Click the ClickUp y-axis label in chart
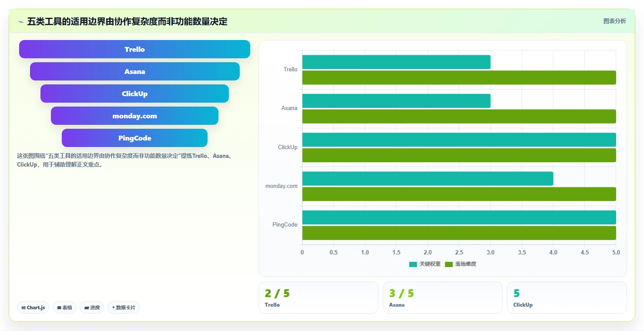Screen dimensions: 644x331 tap(288, 147)
